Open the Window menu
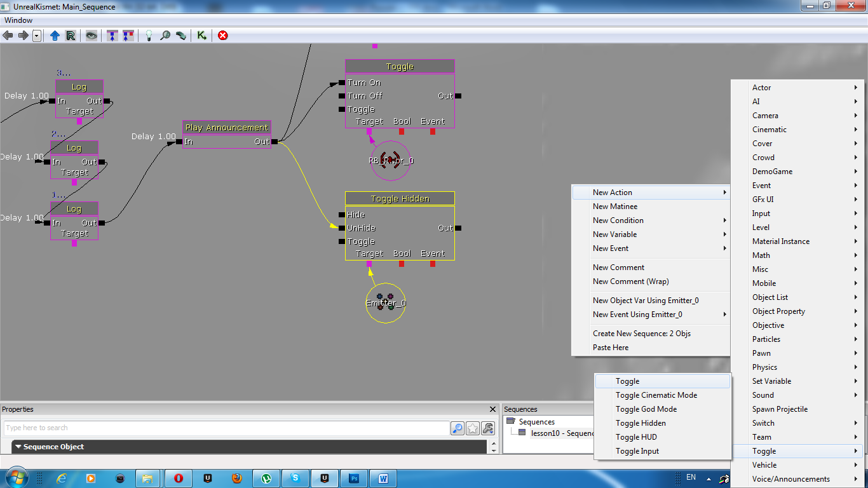Screen dimensions: 868x488 (x=18, y=20)
